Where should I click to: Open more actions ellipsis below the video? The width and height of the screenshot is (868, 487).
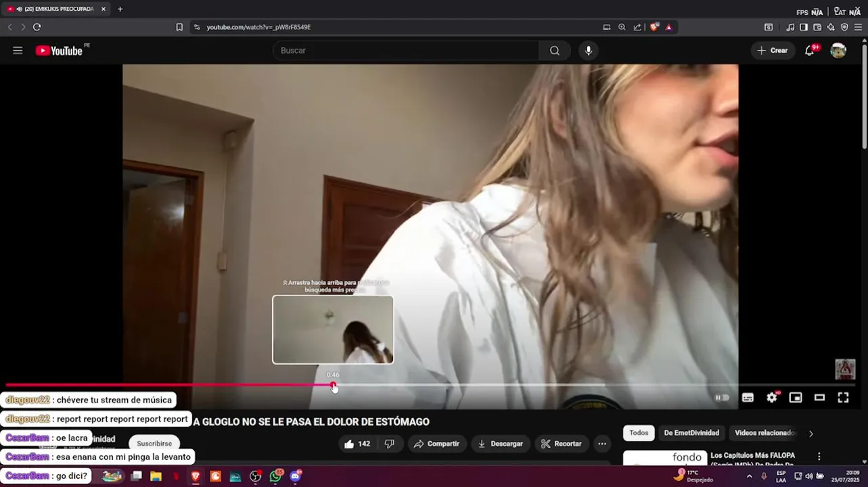click(602, 444)
